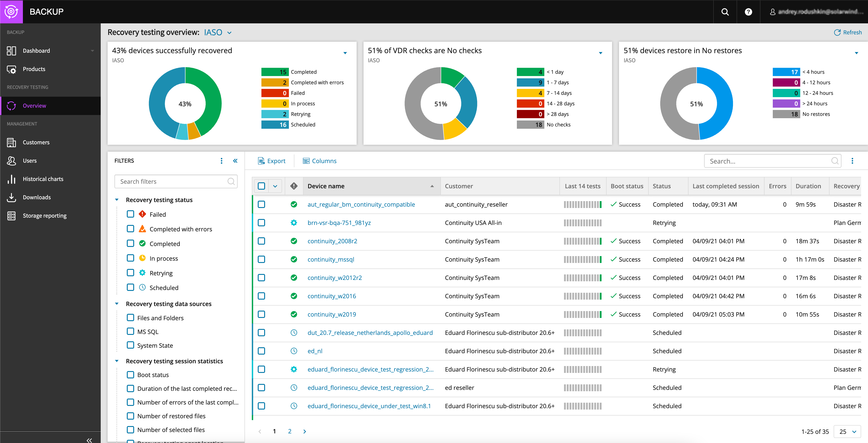This screenshot has height=443, width=868.
Task: Check the select-all checkbox in the table header
Action: 261,186
